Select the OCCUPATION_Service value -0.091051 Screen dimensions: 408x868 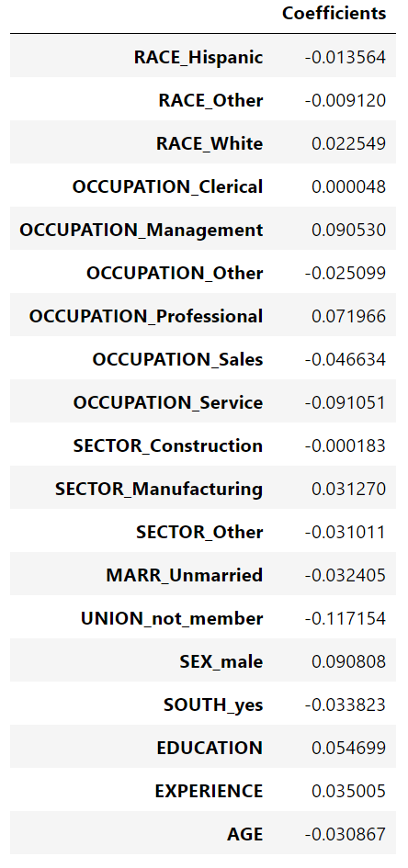pos(345,402)
